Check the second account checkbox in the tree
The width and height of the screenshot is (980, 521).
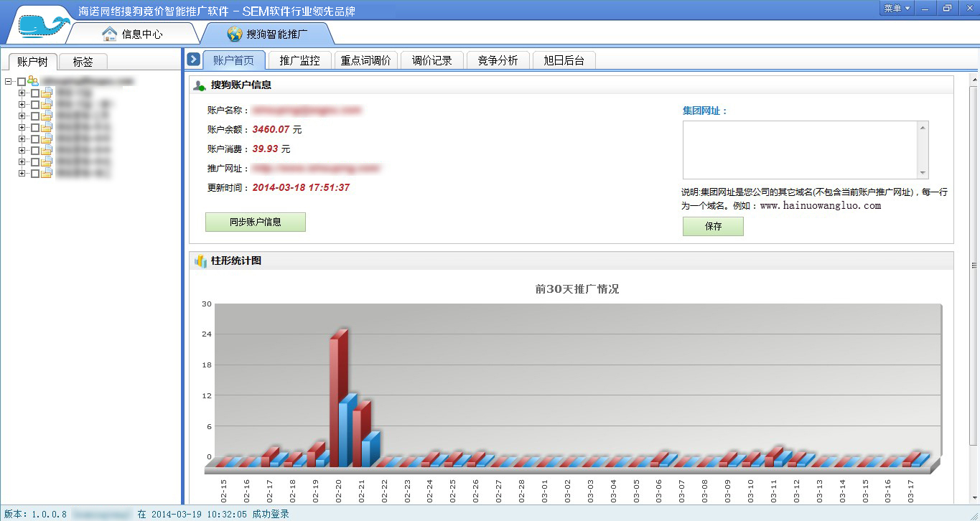pos(35,104)
